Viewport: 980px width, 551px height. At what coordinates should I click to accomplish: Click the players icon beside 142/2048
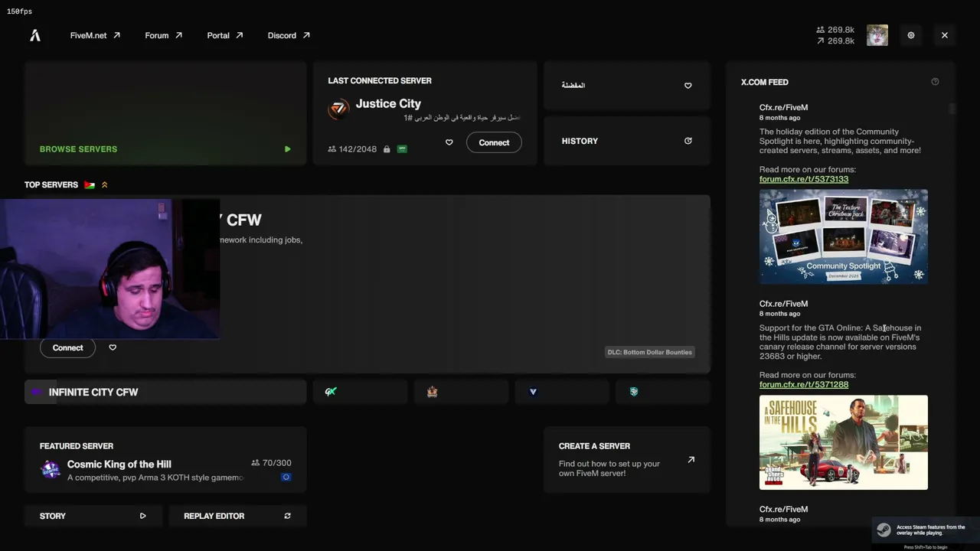(332, 149)
